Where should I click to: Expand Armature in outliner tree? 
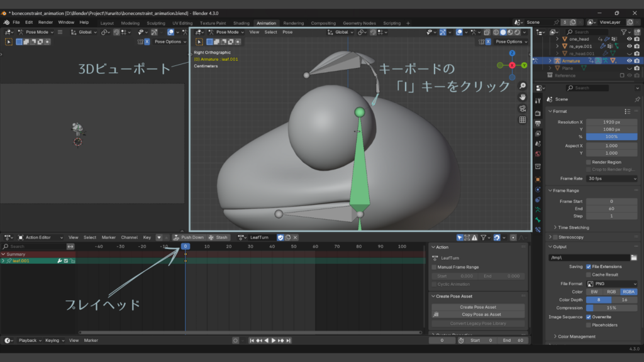pyautogui.click(x=550, y=61)
